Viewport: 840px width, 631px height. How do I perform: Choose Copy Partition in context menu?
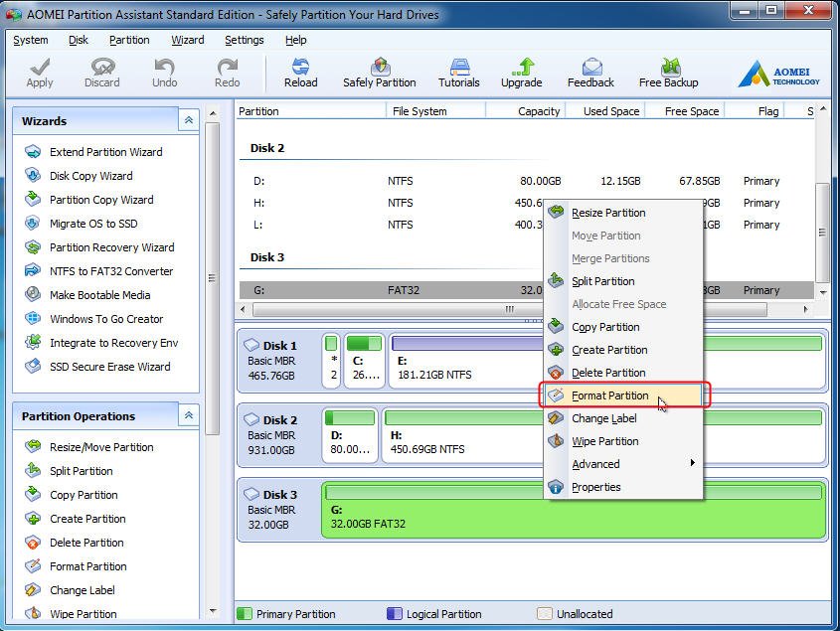coord(623,327)
